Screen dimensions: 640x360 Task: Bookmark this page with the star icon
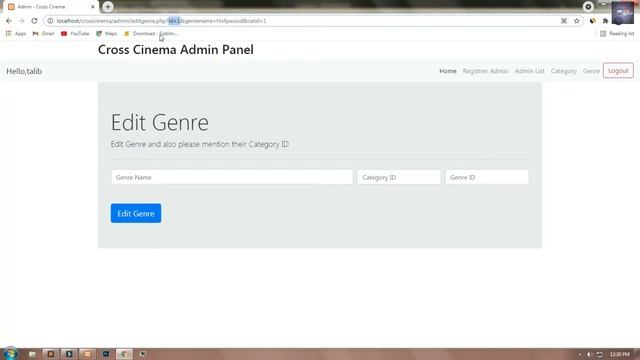pos(577,21)
